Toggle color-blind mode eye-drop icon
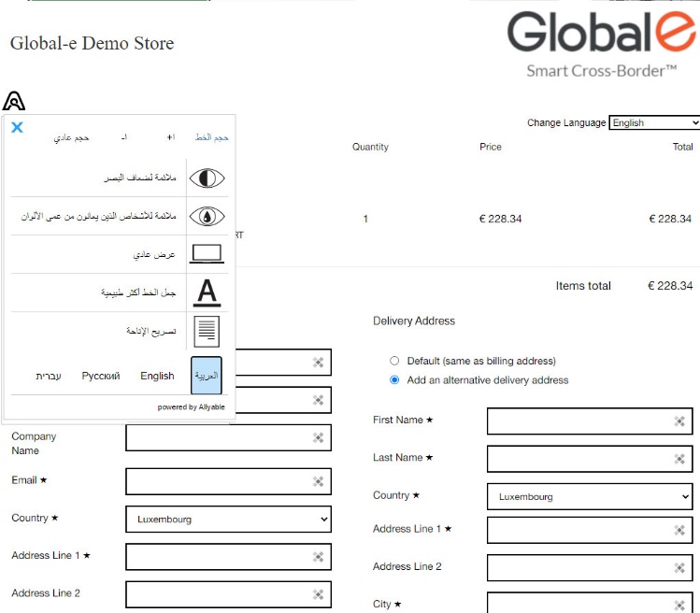 pos(207,216)
